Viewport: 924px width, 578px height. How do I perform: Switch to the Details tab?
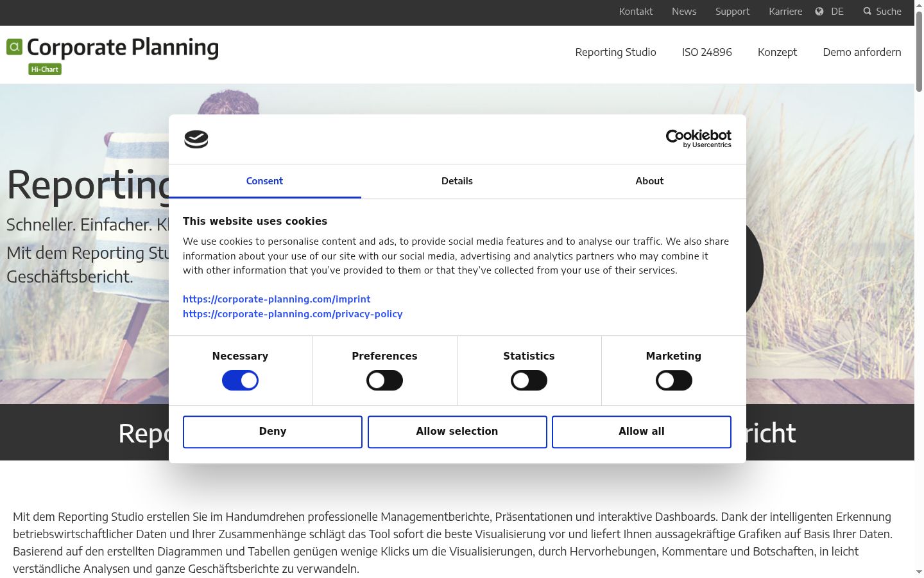[457, 181]
